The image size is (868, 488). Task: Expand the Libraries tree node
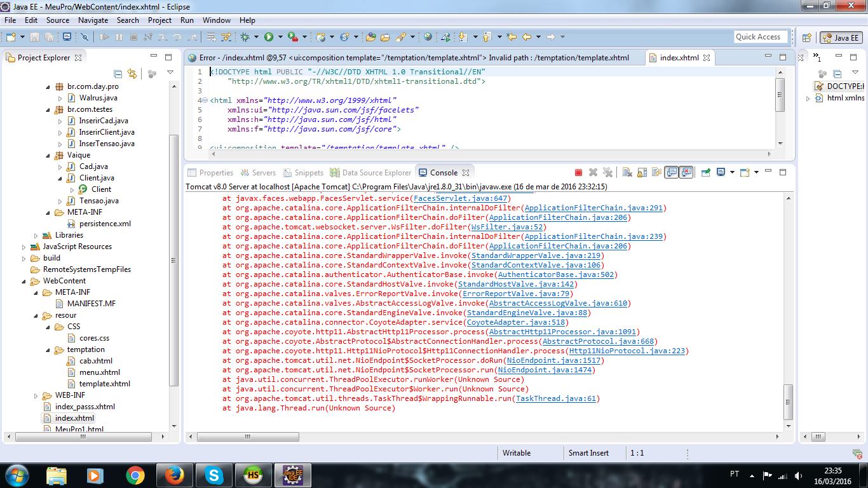pos(36,235)
